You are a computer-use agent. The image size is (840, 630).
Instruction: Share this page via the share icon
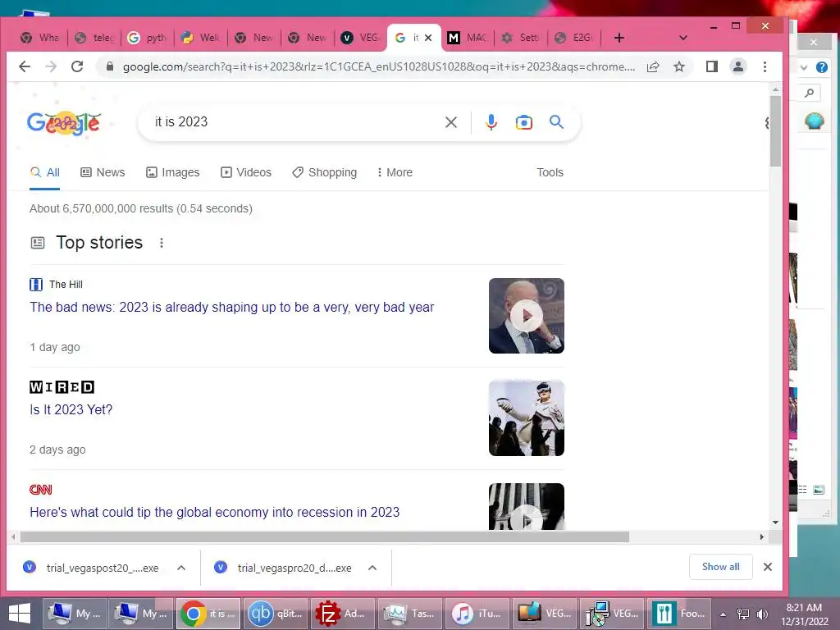point(653,66)
